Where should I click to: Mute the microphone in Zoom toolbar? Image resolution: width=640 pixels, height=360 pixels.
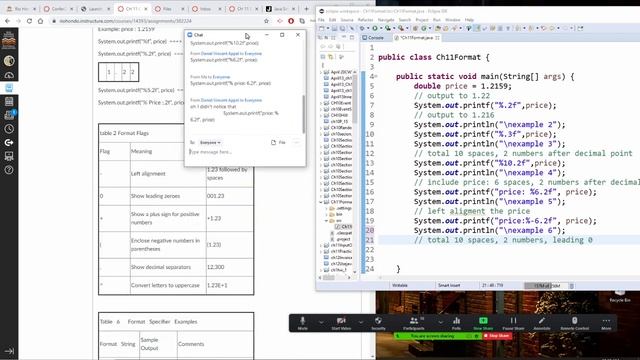(x=302, y=322)
